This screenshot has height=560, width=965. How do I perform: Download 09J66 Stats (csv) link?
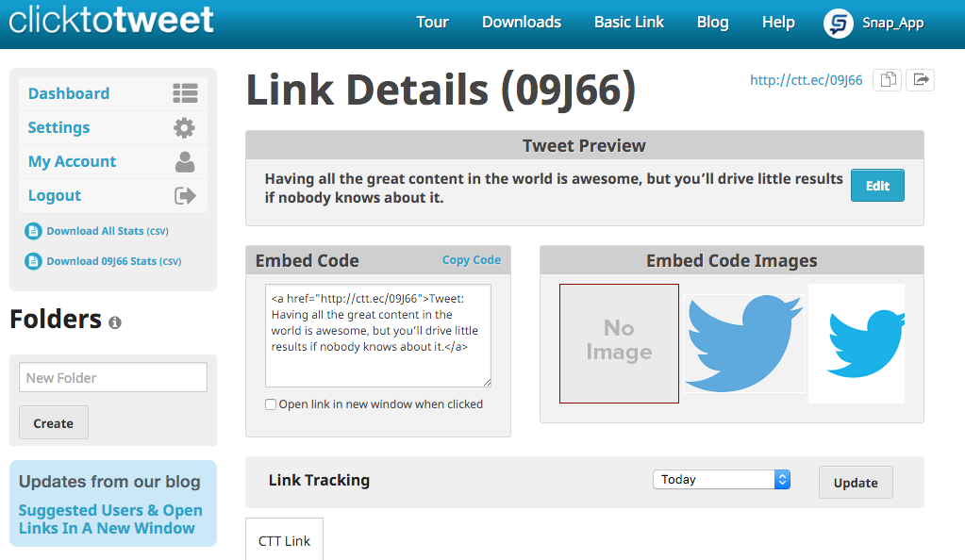pyautogui.click(x=114, y=261)
